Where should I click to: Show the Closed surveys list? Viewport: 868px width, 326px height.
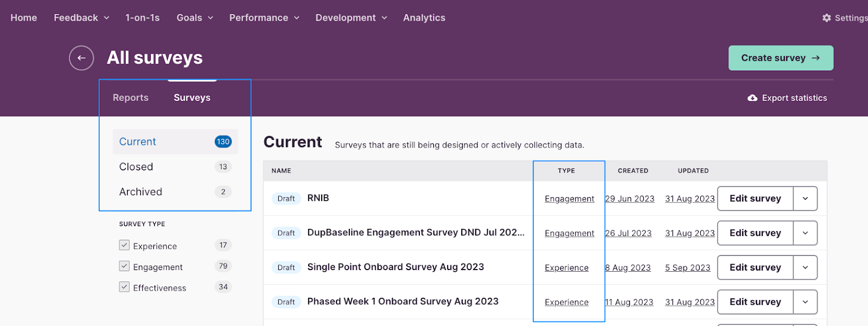[175, 167]
